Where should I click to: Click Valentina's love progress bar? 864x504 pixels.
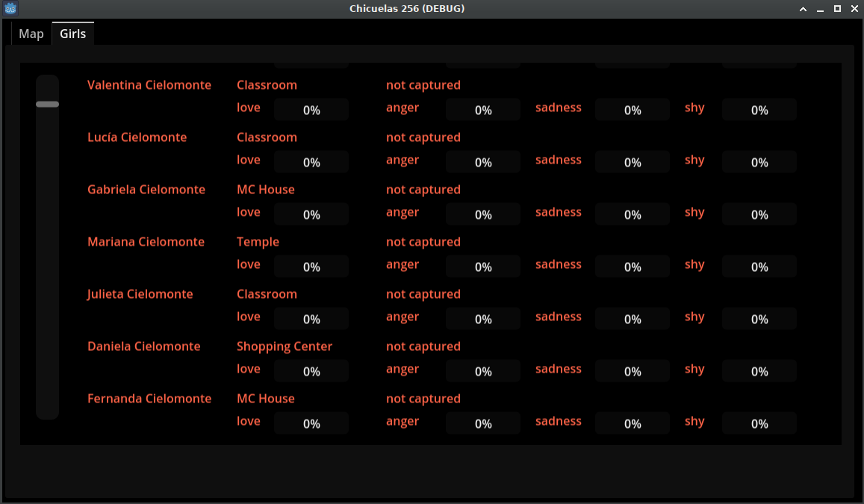tap(311, 110)
